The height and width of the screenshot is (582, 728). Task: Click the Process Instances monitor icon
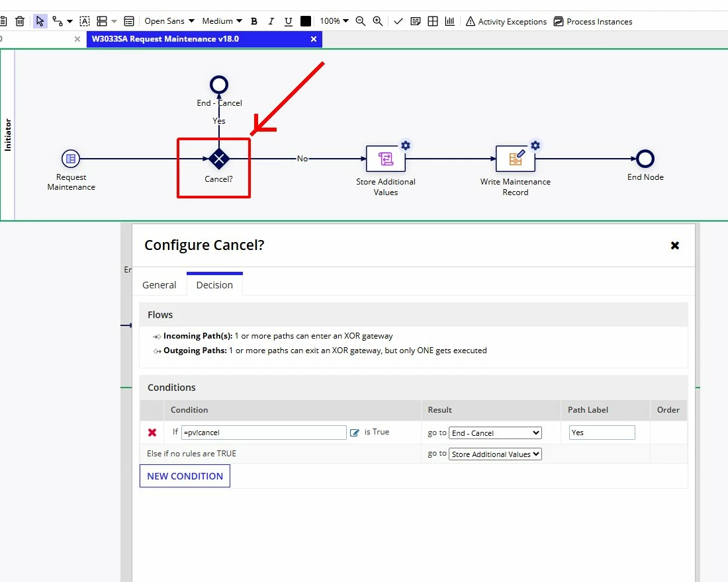(x=559, y=21)
